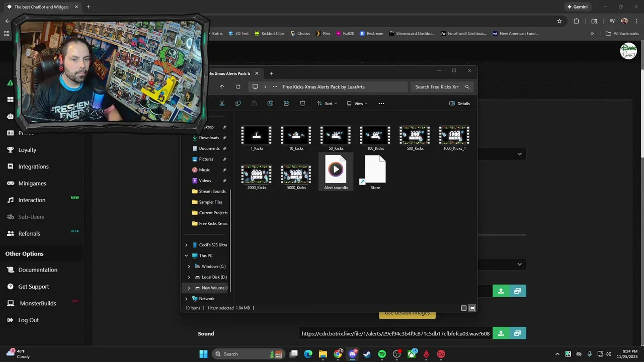This screenshot has height=362, width=644.
Task: Open the lower dropdown chevron on Botrix page
Action: (x=520, y=264)
